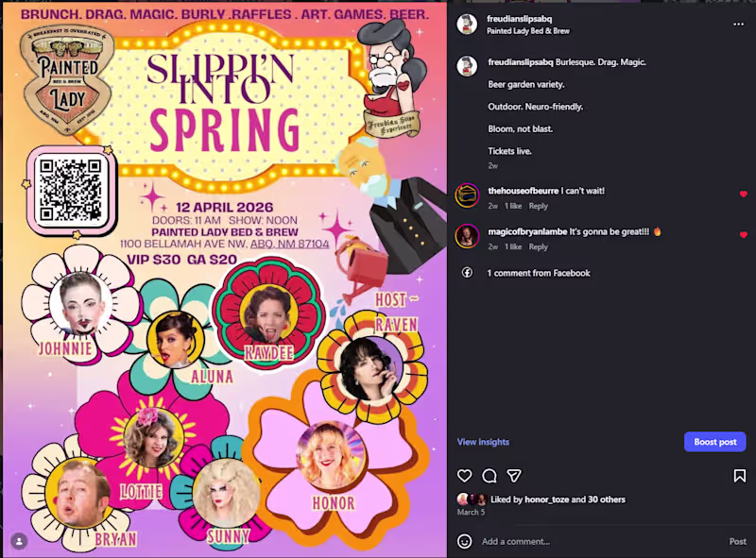Open the emoji picker in the comment box
This screenshot has width=756, height=558.
[x=464, y=541]
